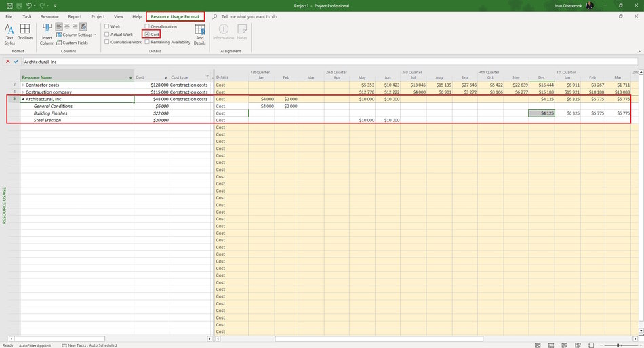This screenshot has height=348, width=644.
Task: Click the Undo arrow icon
Action: tap(28, 5)
